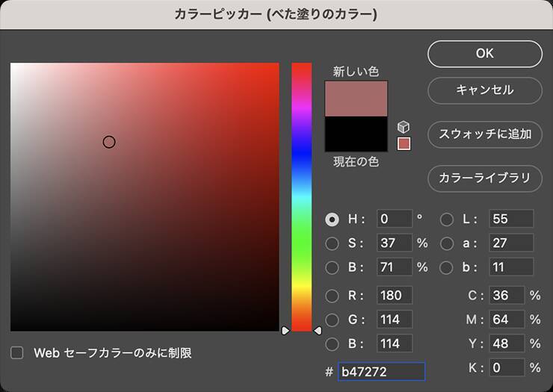Click the small web-safe color swatch
Screen dimensions: 553x392
(404, 143)
